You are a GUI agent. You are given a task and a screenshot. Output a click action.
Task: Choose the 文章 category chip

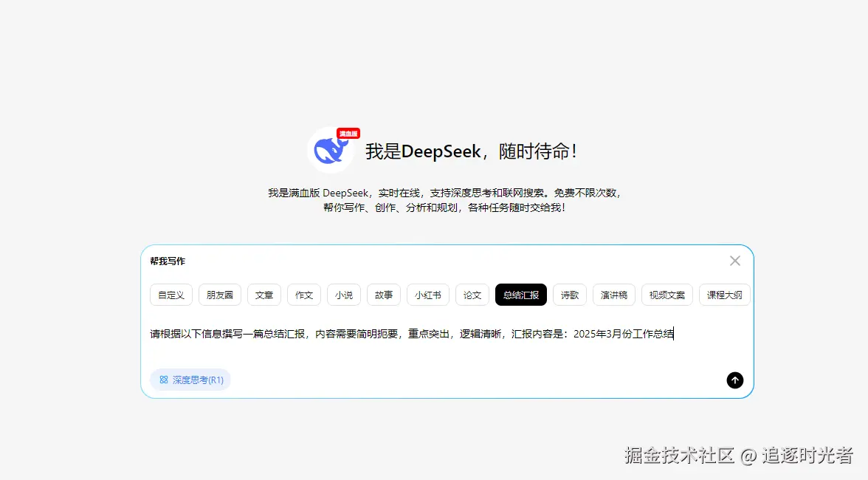tap(264, 295)
